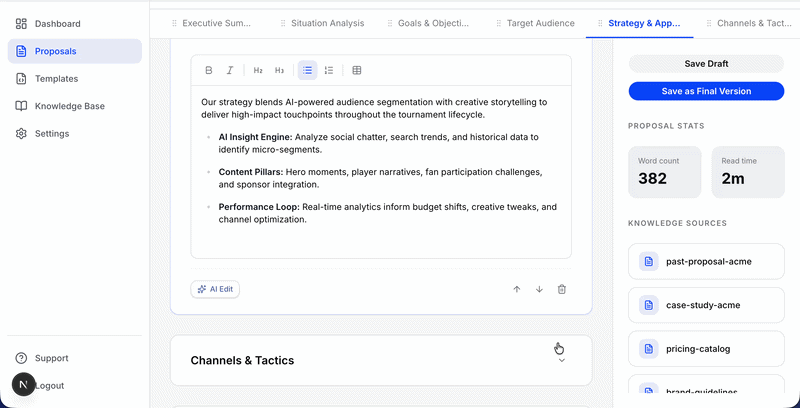800x408 pixels.
Task: Click the AI Insight Engine bullet text
Action: [379, 143]
